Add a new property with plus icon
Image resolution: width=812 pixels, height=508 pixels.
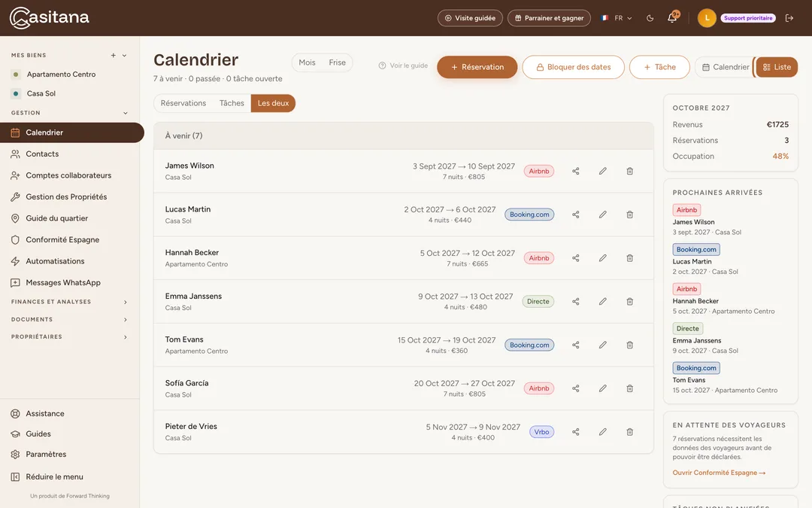coord(113,56)
